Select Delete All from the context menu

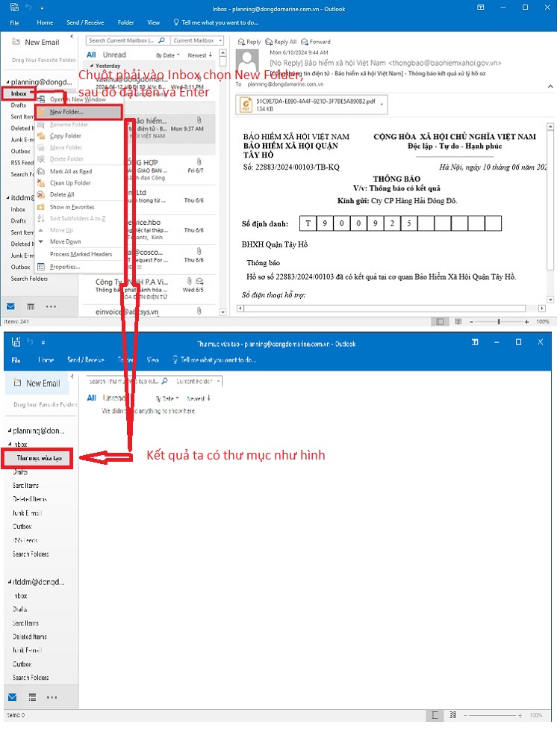point(63,194)
